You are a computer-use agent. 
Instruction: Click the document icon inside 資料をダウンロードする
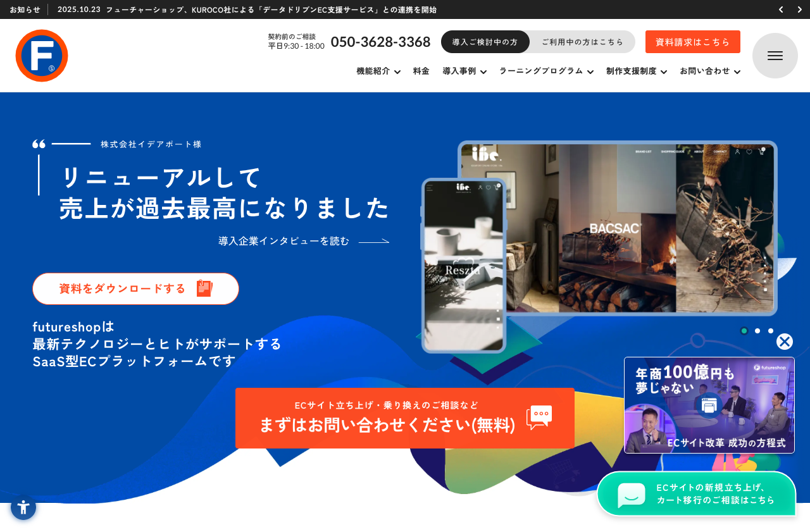tap(204, 288)
